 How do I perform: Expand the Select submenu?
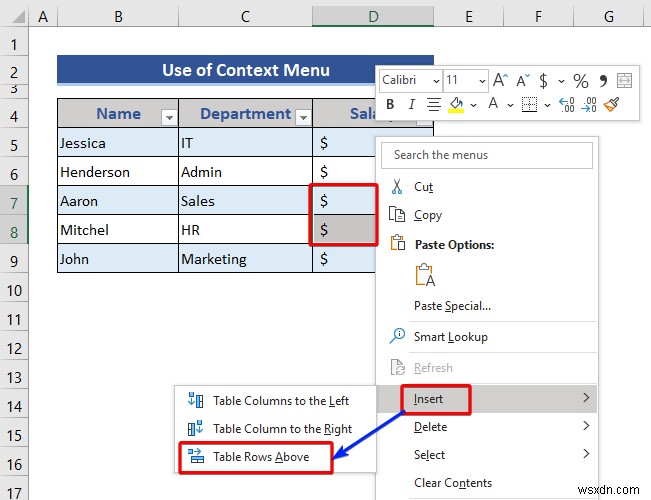pyautogui.click(x=487, y=455)
